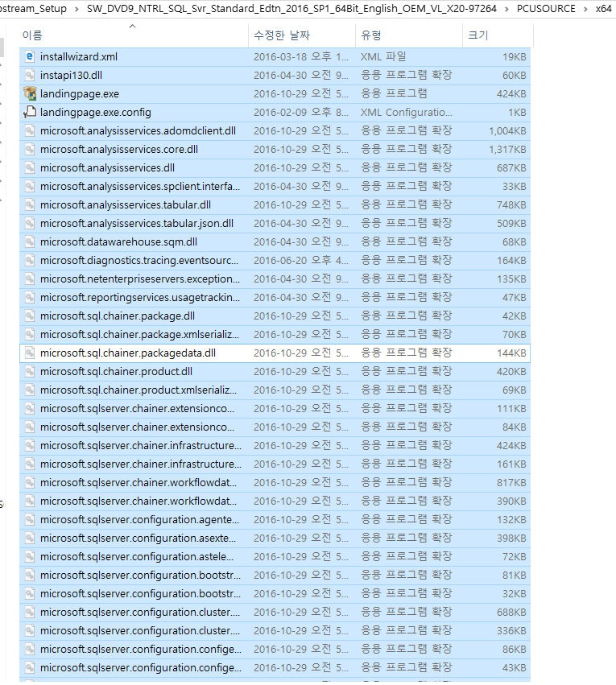Go to x64 breadcrumb in address bar
The image size is (616, 685).
tap(604, 8)
